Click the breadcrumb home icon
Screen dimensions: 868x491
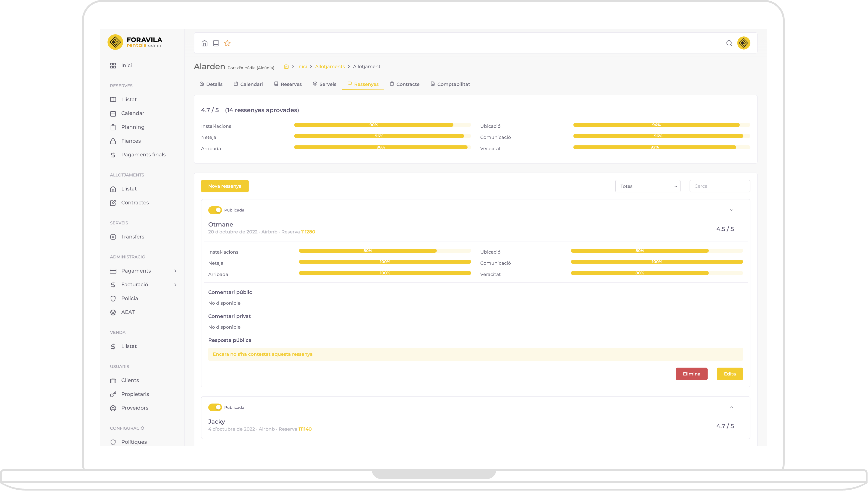286,66
